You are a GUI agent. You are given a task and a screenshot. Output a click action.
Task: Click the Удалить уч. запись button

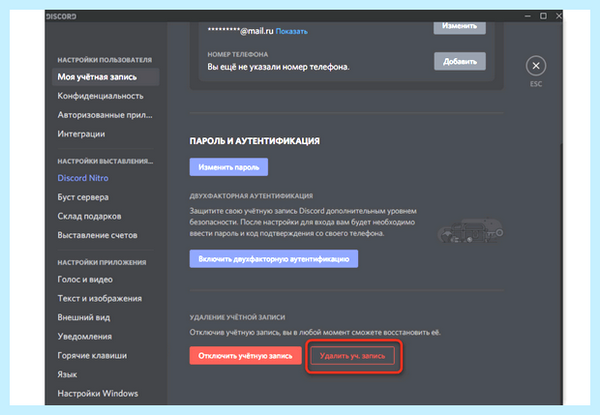352,356
